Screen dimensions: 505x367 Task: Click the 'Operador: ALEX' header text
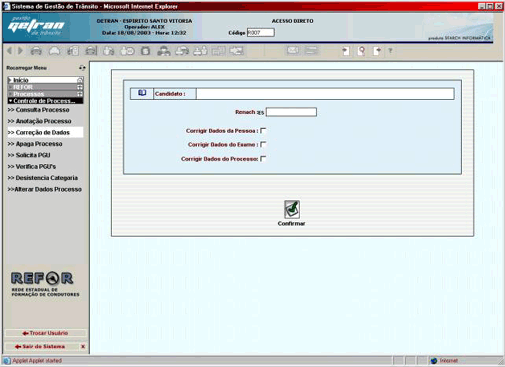click(x=144, y=27)
